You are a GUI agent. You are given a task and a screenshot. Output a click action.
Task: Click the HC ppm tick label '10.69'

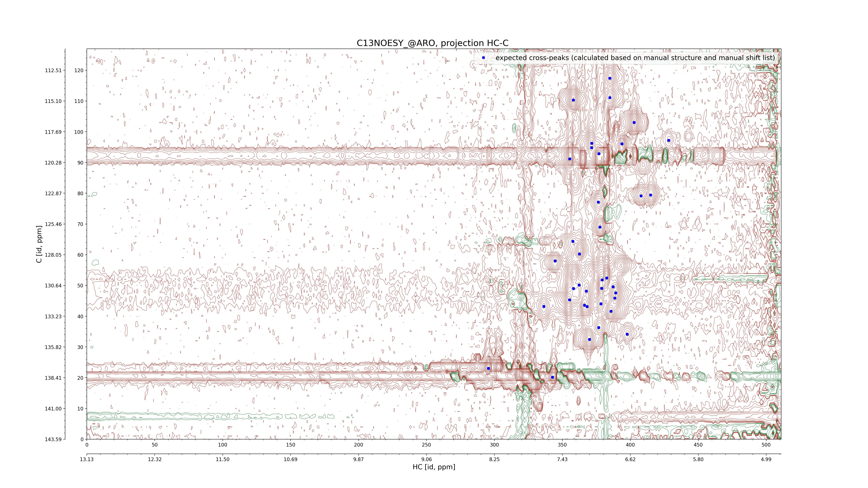[290, 459]
